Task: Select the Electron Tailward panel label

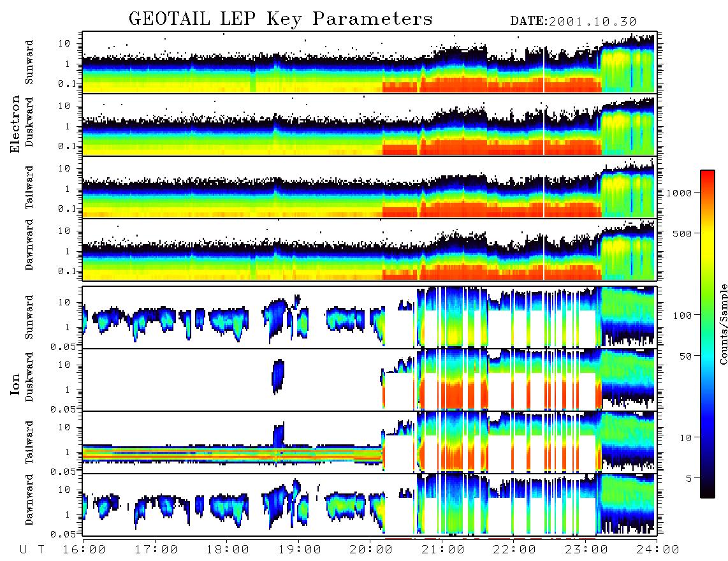Action: tap(29, 187)
